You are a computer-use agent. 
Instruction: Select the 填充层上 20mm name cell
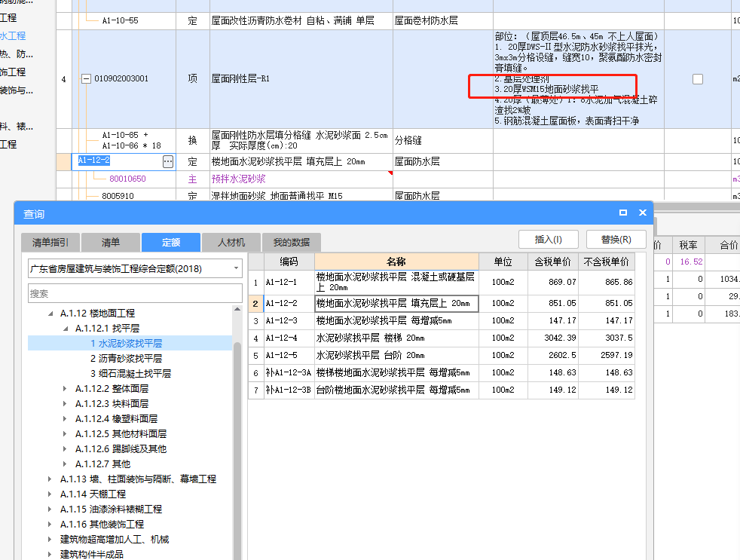(396, 303)
